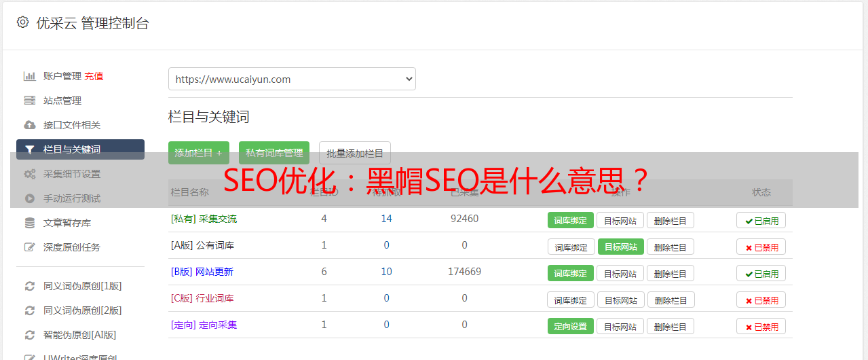Click 删除栏目 for 采集交流 row
Viewport: 868px width, 360px height.
coord(671,220)
